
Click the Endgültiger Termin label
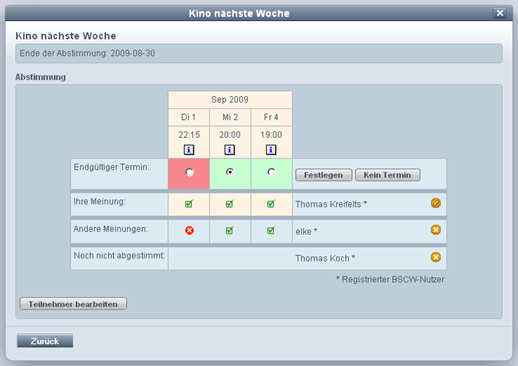pos(111,167)
